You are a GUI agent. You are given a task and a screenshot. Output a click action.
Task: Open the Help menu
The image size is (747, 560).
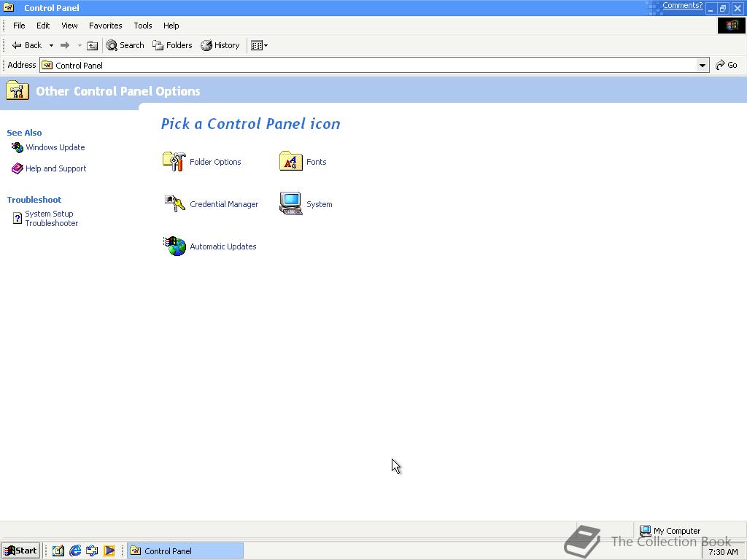click(x=171, y=26)
